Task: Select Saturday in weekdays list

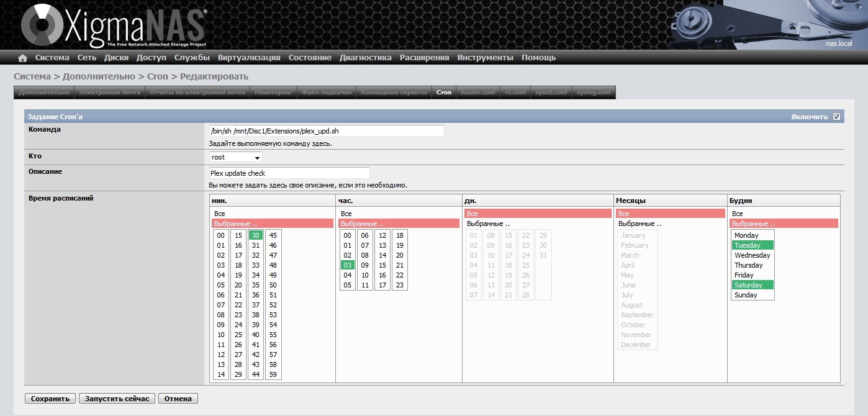Action: pyautogui.click(x=753, y=285)
